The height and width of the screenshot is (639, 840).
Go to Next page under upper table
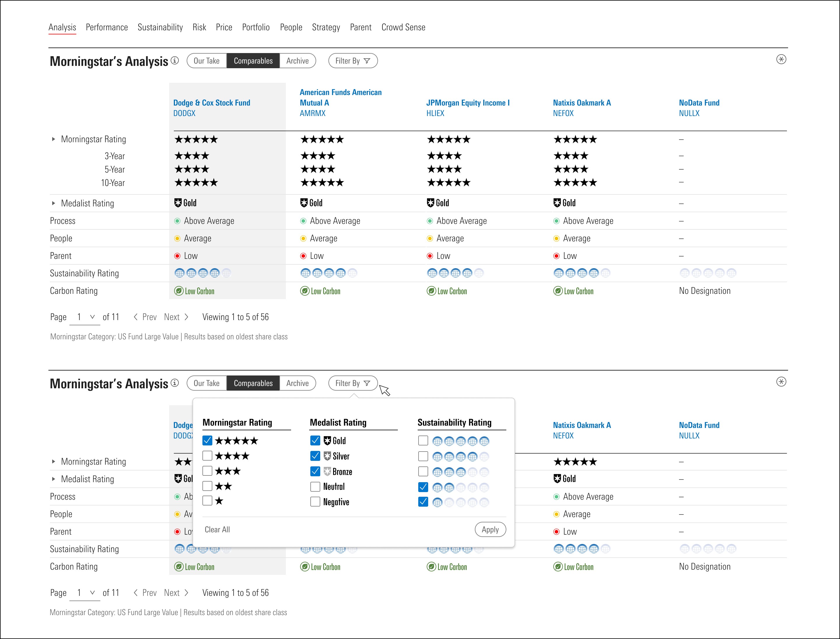[176, 317]
